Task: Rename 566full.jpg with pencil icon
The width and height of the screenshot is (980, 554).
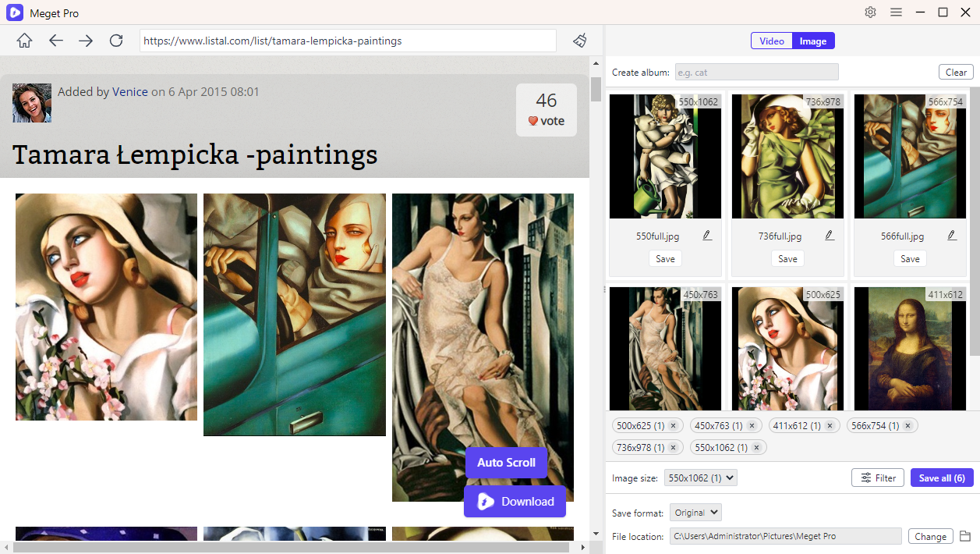Action: tap(952, 235)
